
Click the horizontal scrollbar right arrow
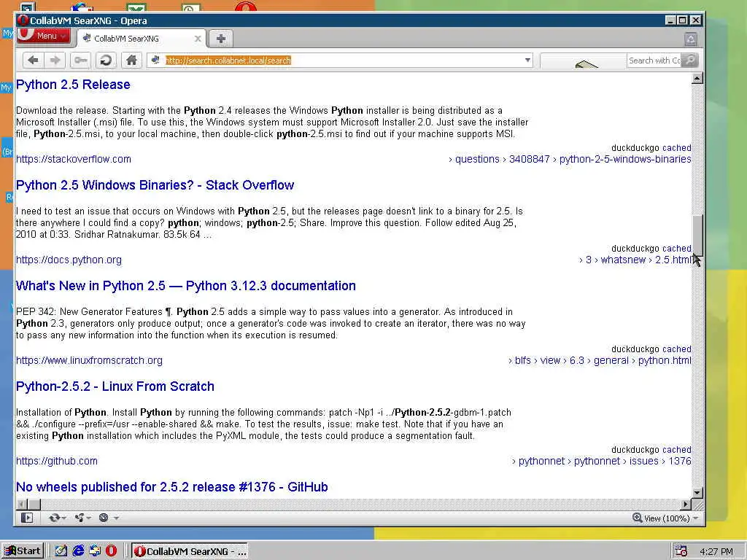coord(686,504)
